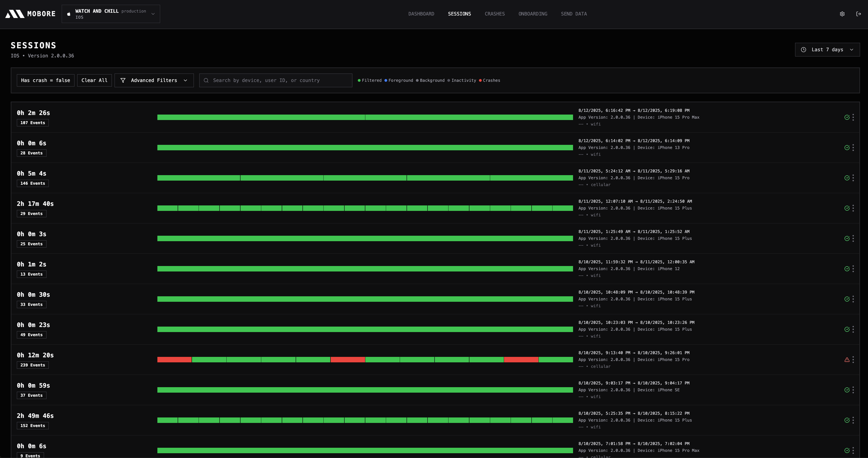Open more options for 239 Events session
868x458 pixels.
[853, 360]
